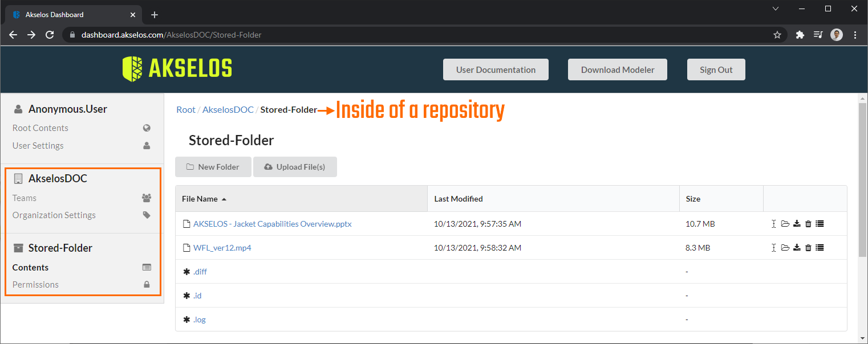Click the group icon beside Teams
This screenshot has height=344, width=868.
(147, 198)
